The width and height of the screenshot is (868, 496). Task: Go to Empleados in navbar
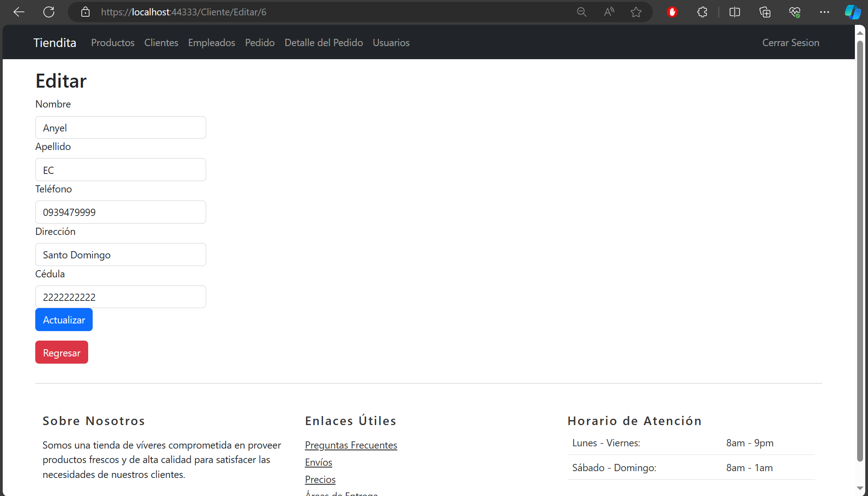tap(212, 42)
